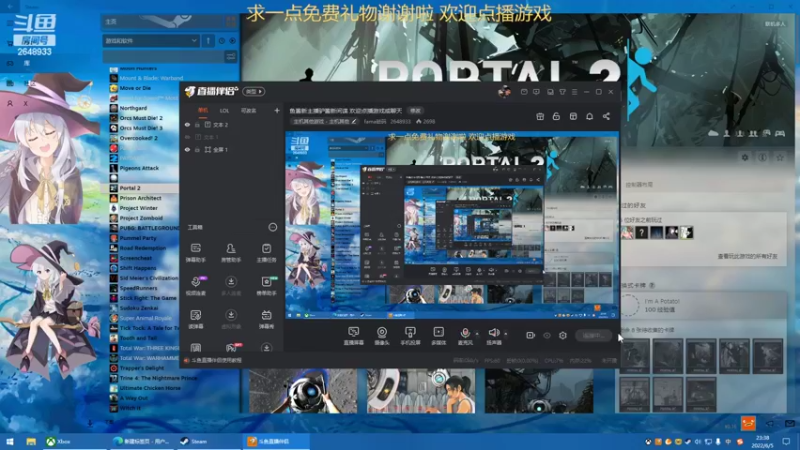
Task: Open 房管助手 tool in toolbox
Action: [x=231, y=253]
